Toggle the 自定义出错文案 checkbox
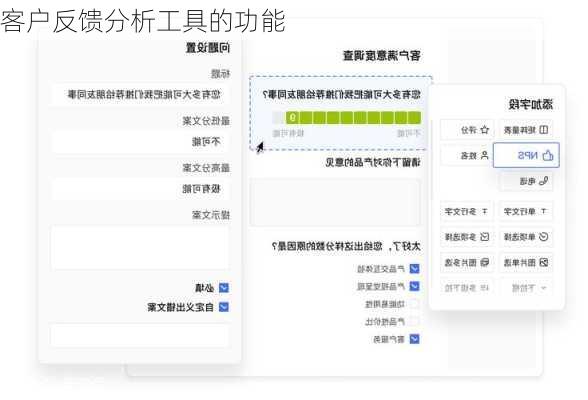 224,307
